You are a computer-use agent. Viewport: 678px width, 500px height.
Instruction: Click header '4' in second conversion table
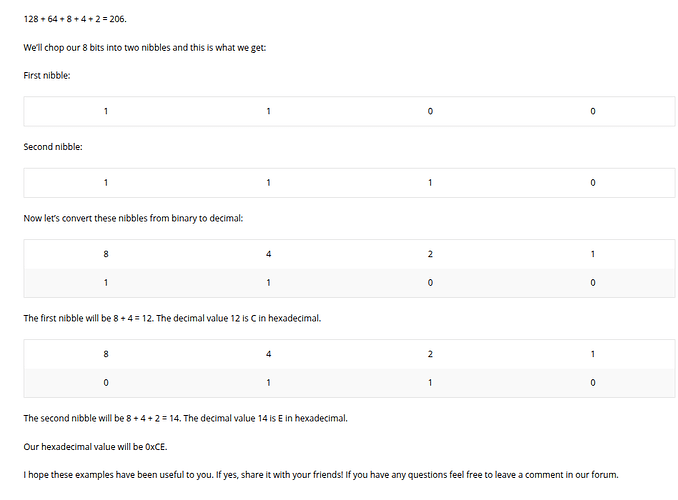click(268, 354)
